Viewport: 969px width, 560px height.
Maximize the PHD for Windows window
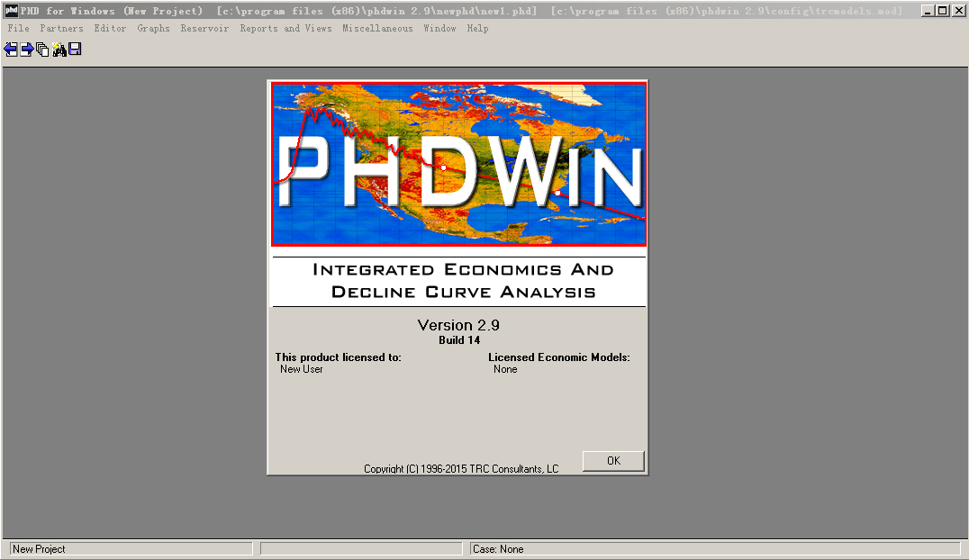pyautogui.click(x=942, y=11)
